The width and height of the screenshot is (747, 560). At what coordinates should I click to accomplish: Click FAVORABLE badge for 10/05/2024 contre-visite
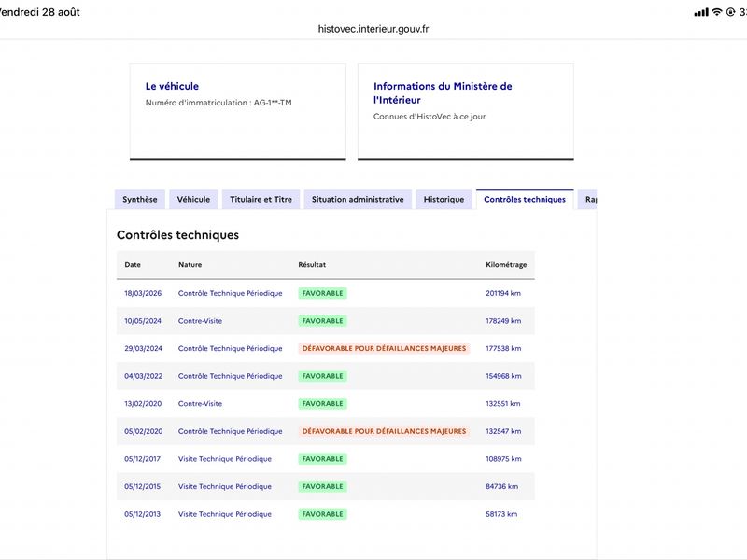[322, 321]
